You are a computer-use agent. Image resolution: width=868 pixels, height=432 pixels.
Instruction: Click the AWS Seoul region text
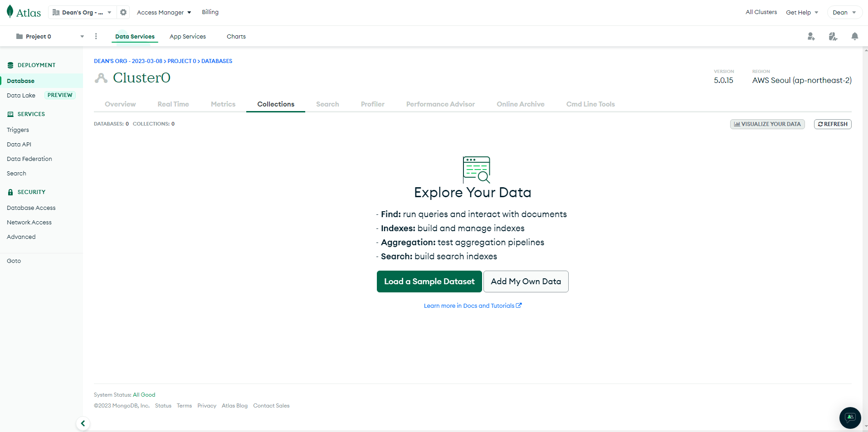coord(802,80)
